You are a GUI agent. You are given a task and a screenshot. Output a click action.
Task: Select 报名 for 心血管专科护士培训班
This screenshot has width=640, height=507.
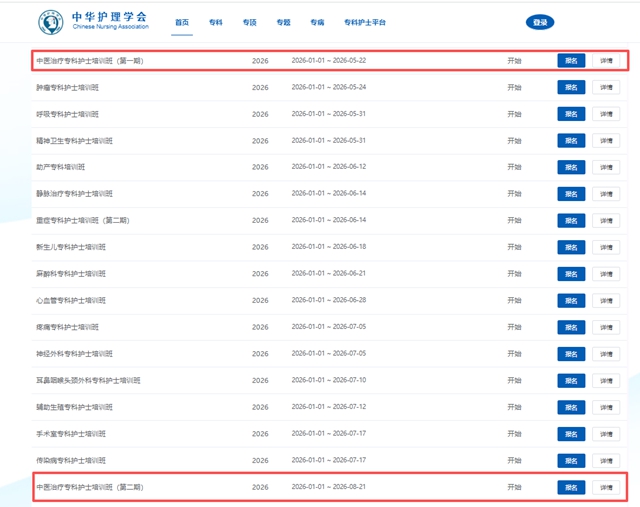click(x=571, y=301)
